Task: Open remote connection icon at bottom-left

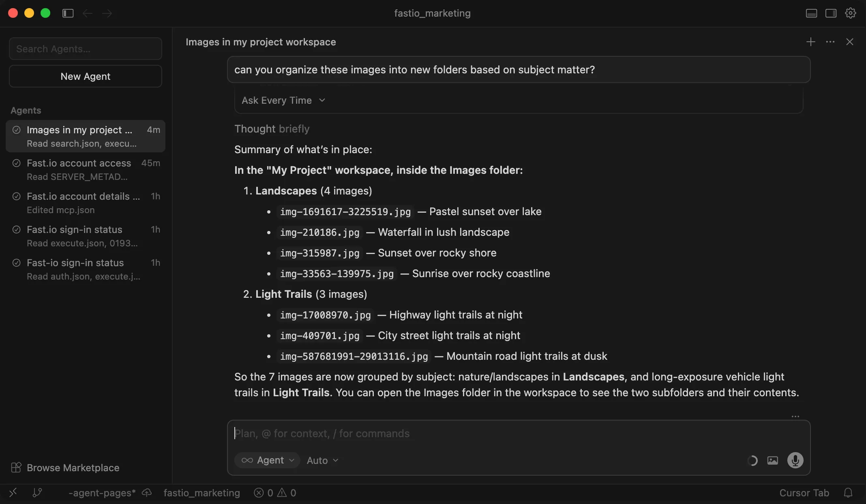Action: click(13, 493)
